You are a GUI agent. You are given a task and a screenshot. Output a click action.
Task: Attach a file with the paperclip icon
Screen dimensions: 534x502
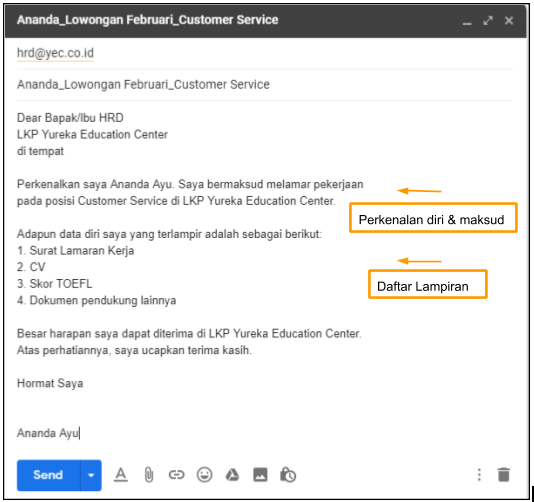point(148,475)
